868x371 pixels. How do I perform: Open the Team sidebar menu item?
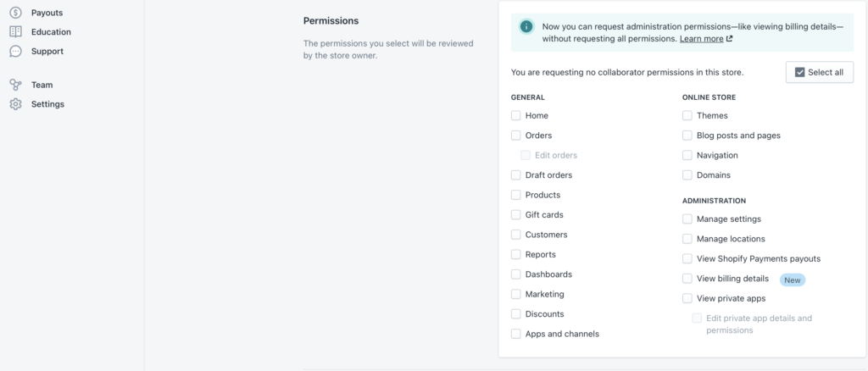point(42,85)
